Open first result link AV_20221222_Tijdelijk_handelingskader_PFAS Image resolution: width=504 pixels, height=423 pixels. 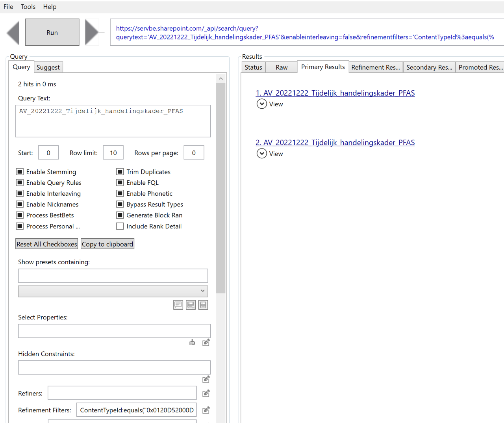pyautogui.click(x=335, y=93)
